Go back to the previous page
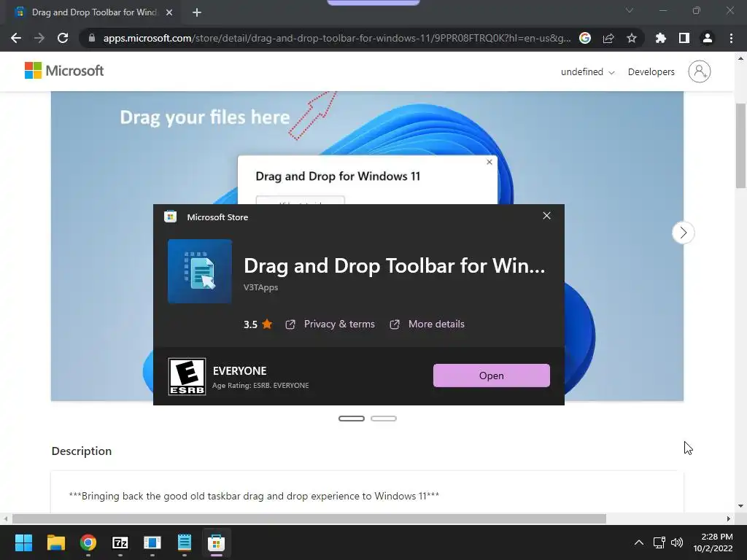Image resolution: width=747 pixels, height=560 pixels. (16, 38)
